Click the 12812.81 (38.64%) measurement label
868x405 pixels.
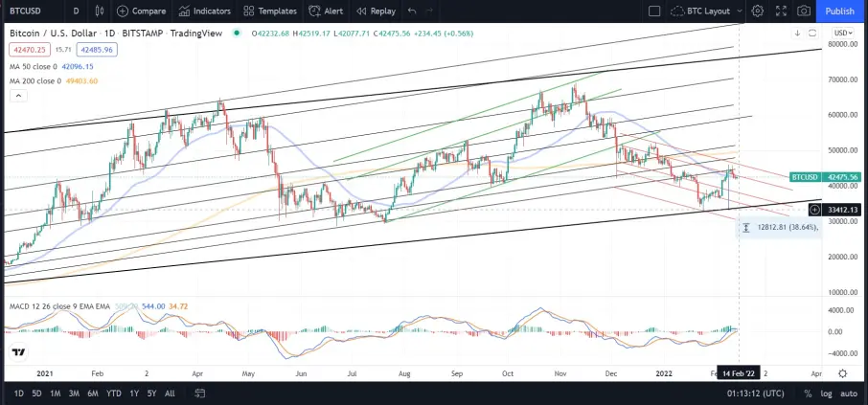pyautogui.click(x=777, y=228)
